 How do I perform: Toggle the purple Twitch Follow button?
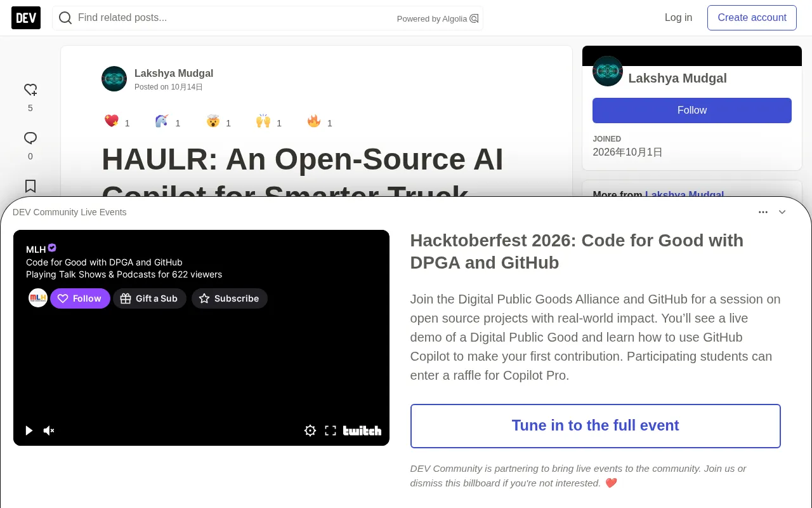(x=80, y=298)
